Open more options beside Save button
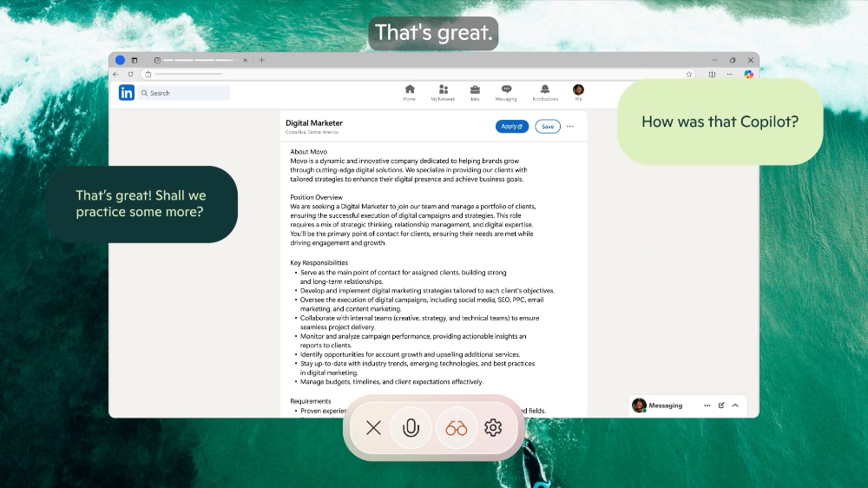Screen dimensions: 868x488 pyautogui.click(x=570, y=127)
